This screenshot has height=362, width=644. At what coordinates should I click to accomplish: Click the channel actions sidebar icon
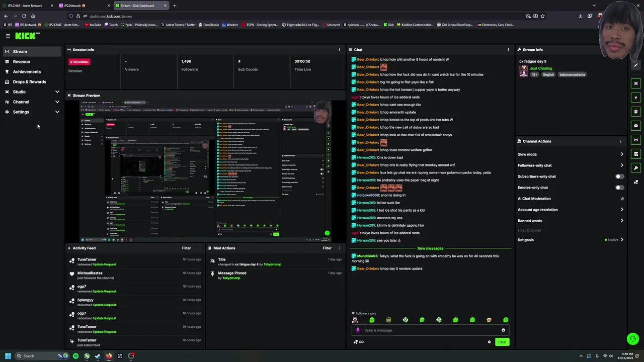(636, 154)
